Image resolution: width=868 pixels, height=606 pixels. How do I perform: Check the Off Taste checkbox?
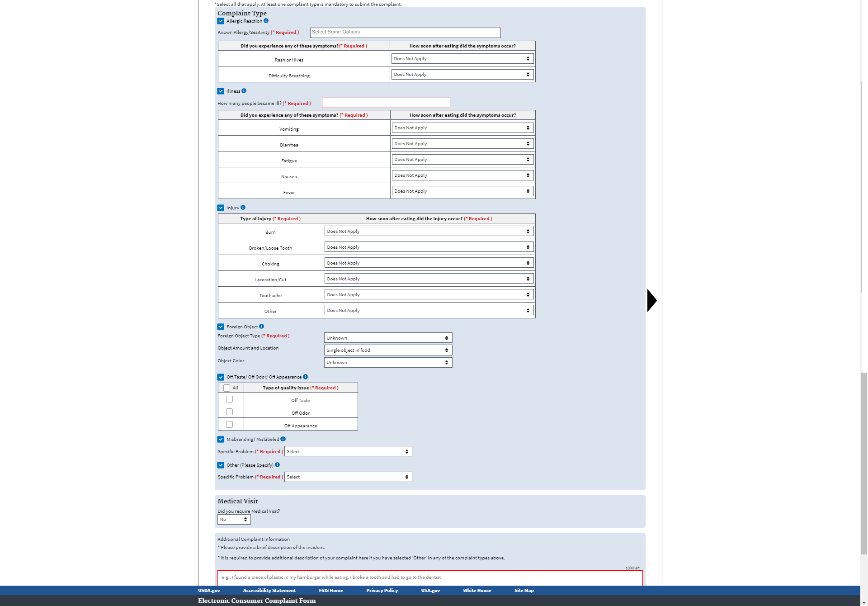click(x=230, y=399)
